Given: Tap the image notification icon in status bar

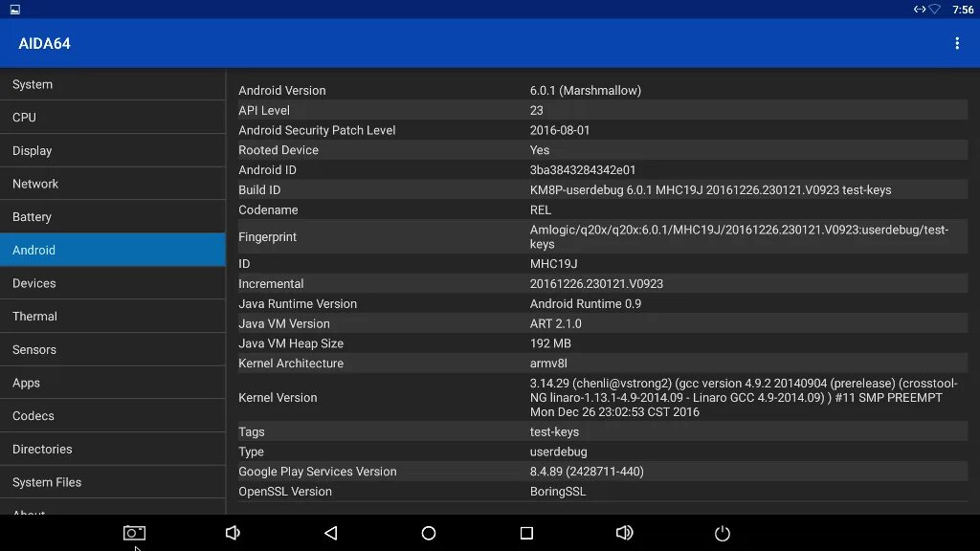Looking at the screenshot, I should click(15, 10).
